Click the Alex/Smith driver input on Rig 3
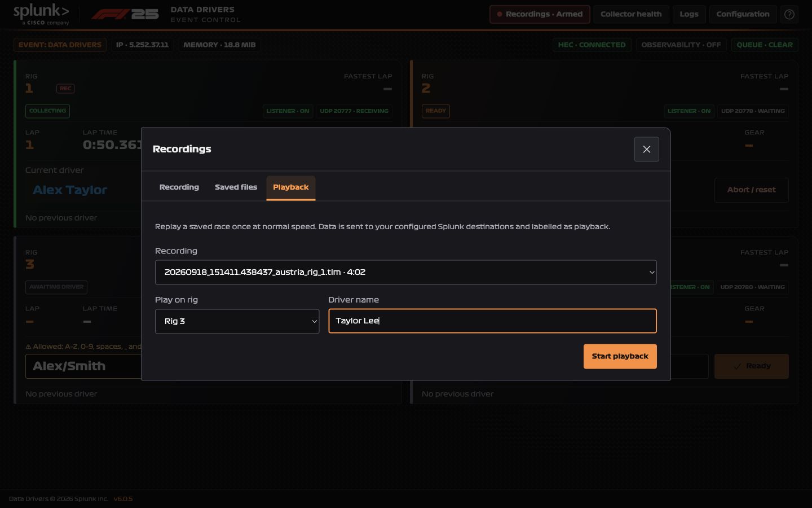The height and width of the screenshot is (508, 812). [x=83, y=366]
